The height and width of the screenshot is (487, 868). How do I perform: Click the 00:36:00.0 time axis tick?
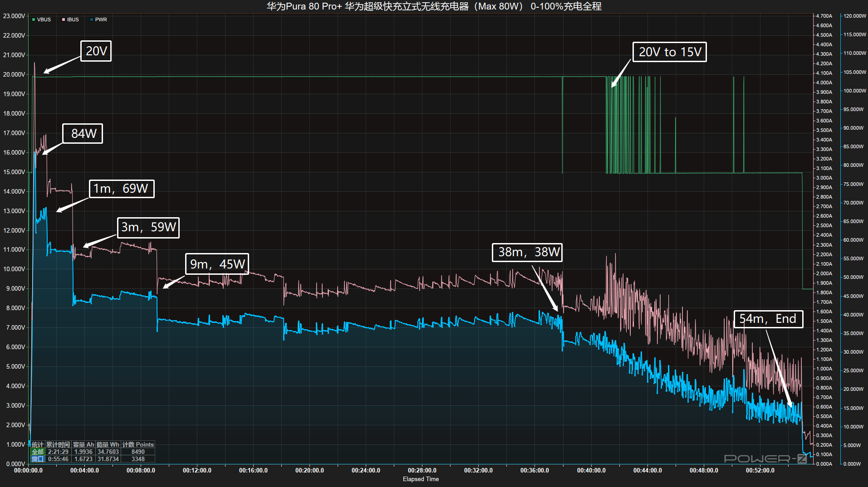pyautogui.click(x=535, y=470)
